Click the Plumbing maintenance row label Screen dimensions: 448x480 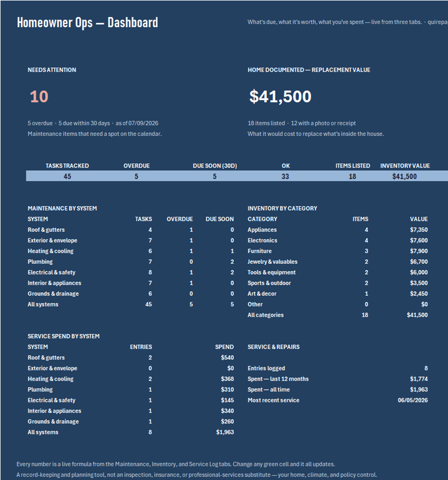click(40, 262)
